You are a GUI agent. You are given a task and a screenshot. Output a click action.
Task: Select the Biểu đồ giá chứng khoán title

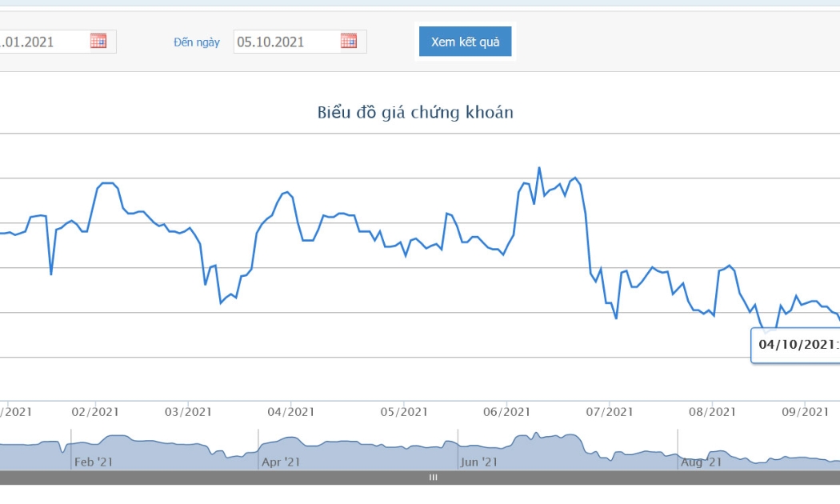(x=415, y=113)
